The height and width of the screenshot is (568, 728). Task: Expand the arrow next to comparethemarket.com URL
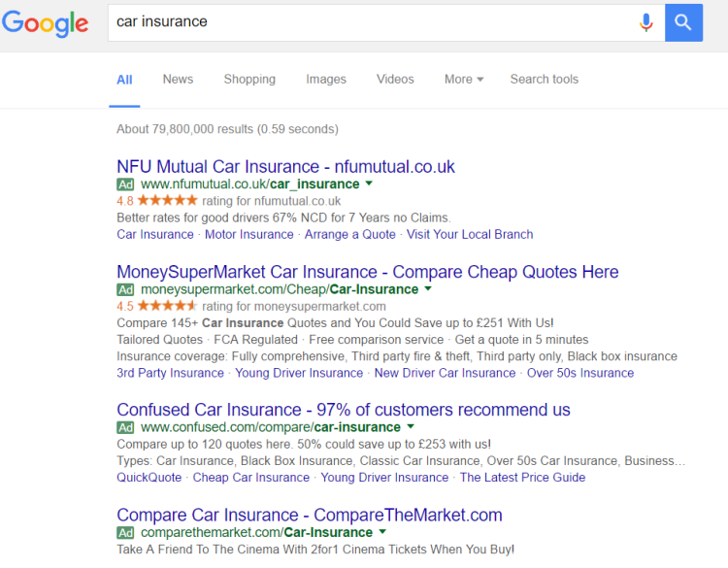(x=382, y=532)
